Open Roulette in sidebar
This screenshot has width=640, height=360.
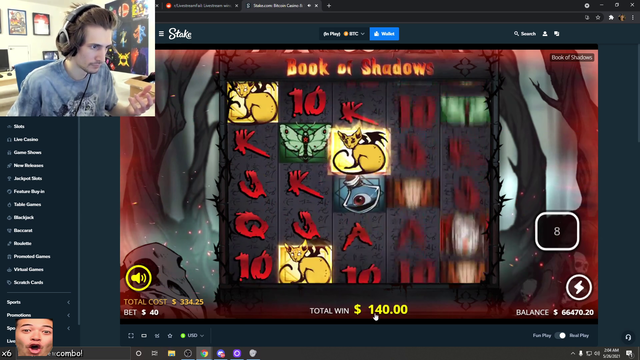click(x=22, y=244)
